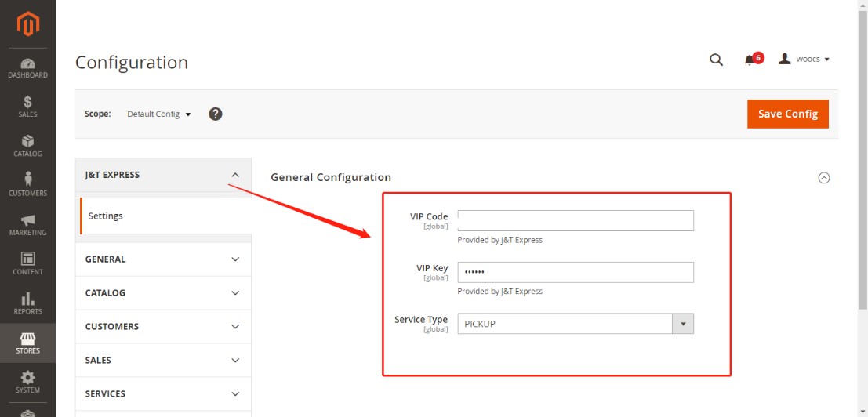The width and height of the screenshot is (868, 417).
Task: Open the Marketing sidebar menu
Action: (27, 224)
